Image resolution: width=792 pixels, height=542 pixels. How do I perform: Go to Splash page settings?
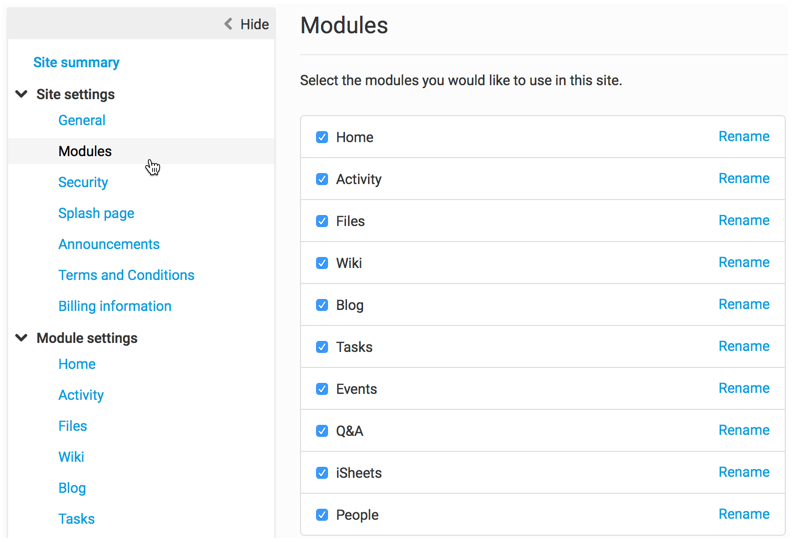tap(96, 213)
